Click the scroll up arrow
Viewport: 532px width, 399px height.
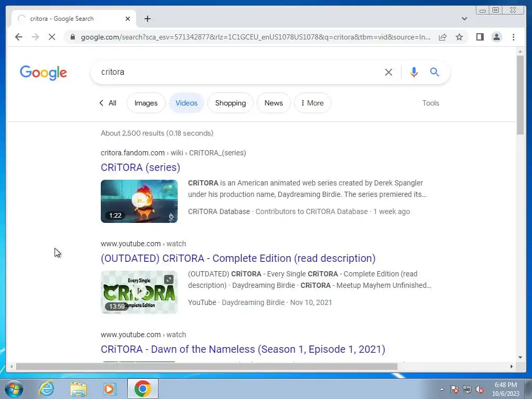520,51
